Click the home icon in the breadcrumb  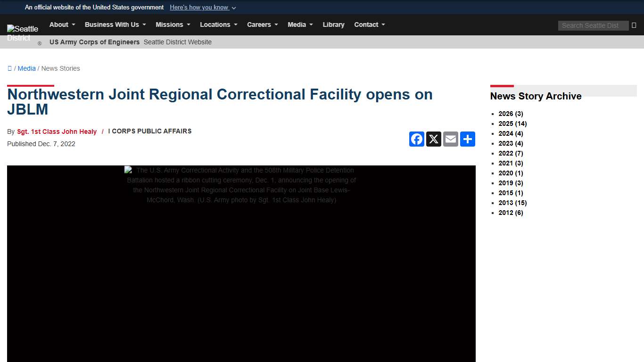click(x=10, y=68)
